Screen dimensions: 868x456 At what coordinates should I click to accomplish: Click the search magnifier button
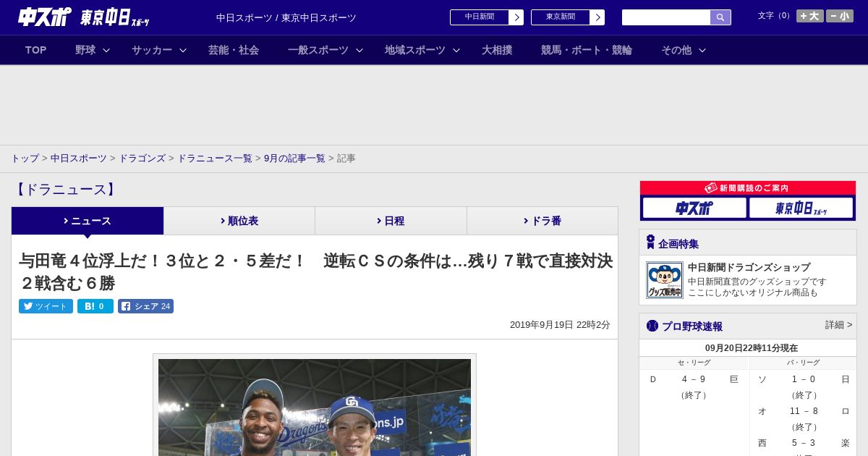click(720, 17)
